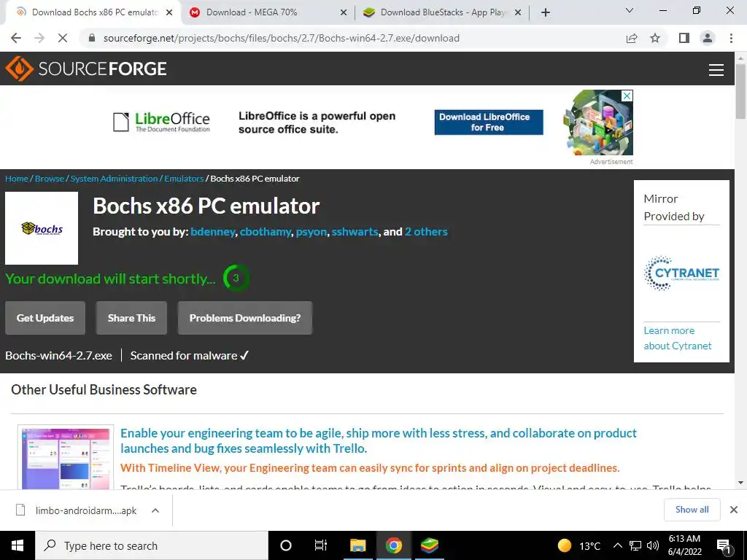The image size is (747, 560).
Task: Close the LibreOffice advertisement
Action: coord(627,96)
